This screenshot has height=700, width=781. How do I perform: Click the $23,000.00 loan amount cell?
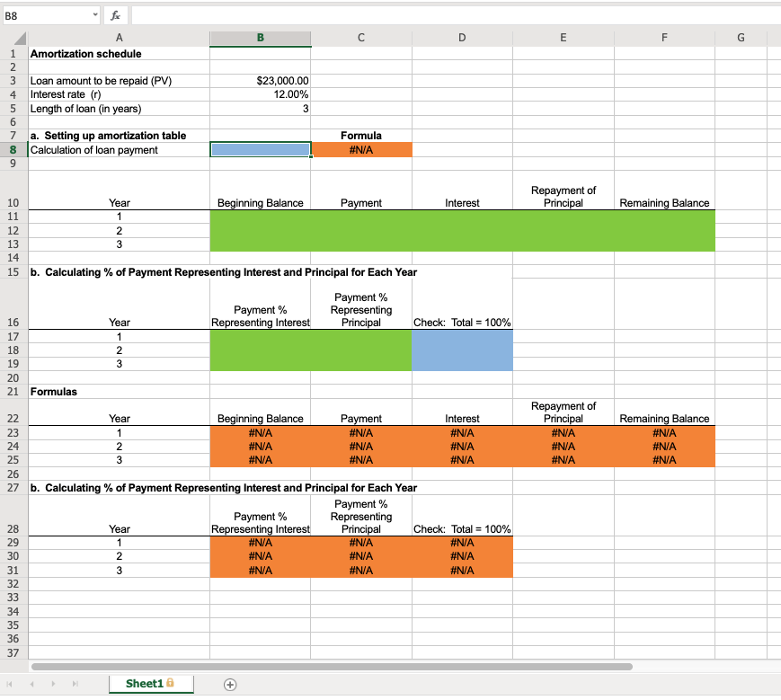(261, 81)
